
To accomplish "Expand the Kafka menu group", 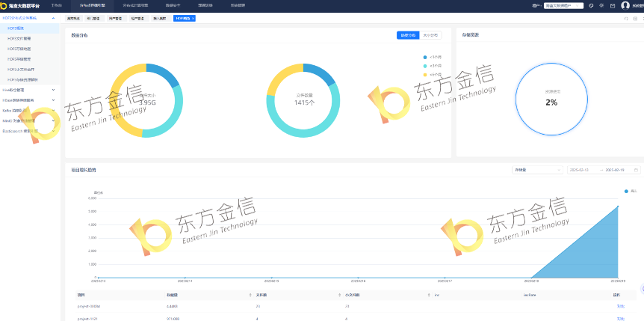I will point(30,110).
